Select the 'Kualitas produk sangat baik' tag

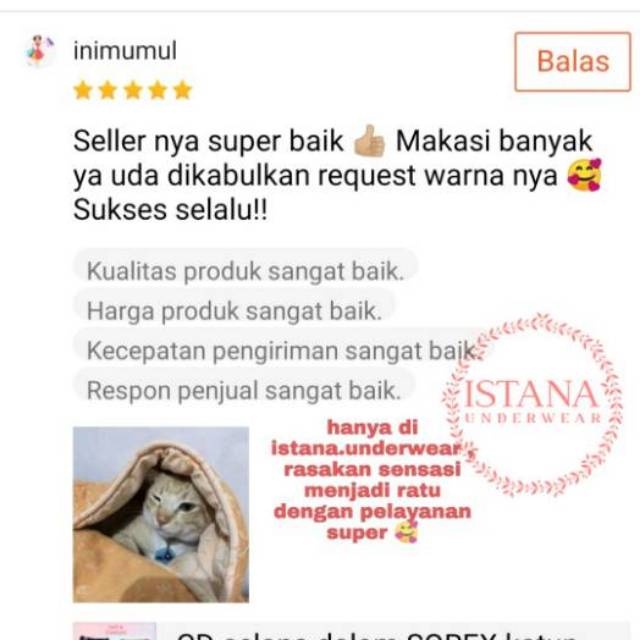pos(245,271)
